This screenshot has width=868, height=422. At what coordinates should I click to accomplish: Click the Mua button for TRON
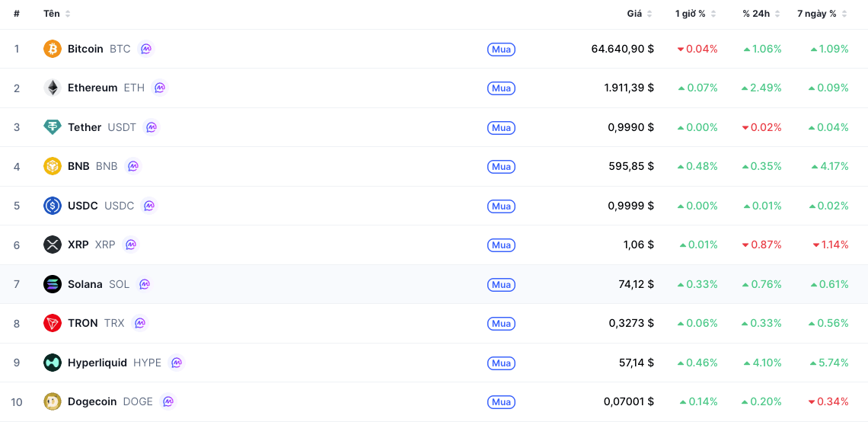[502, 324]
